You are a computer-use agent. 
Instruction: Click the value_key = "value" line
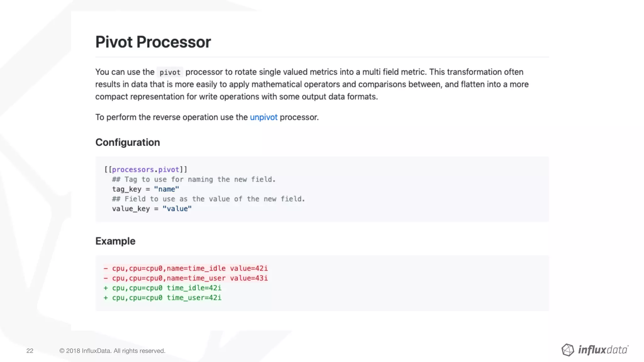click(x=152, y=209)
